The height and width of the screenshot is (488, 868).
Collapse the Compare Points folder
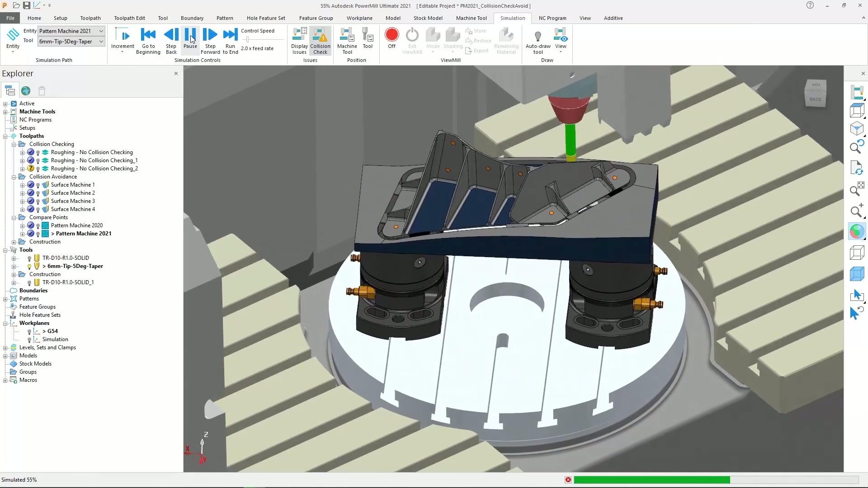(x=14, y=217)
